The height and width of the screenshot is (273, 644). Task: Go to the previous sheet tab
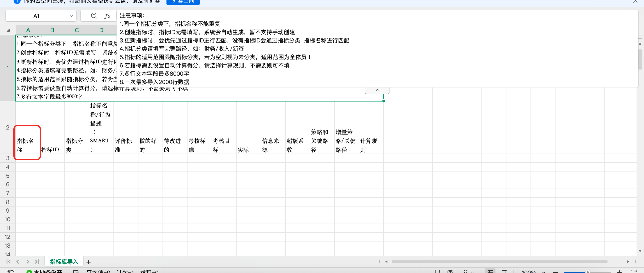click(18, 261)
